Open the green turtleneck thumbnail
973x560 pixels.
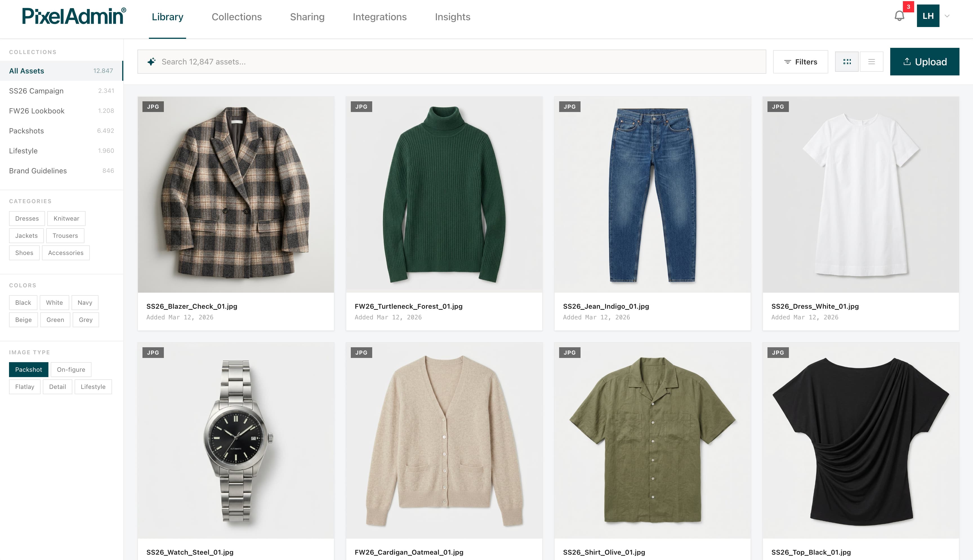point(444,195)
